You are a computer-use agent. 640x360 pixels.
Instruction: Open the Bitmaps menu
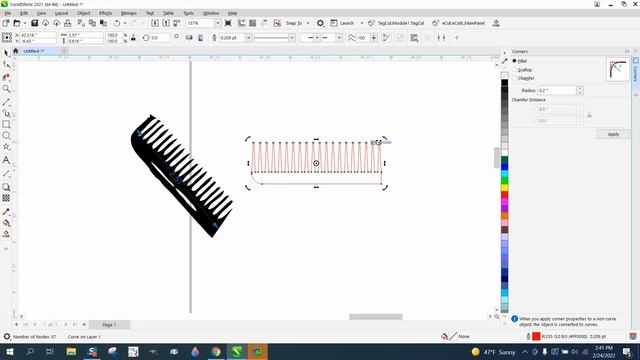(129, 13)
